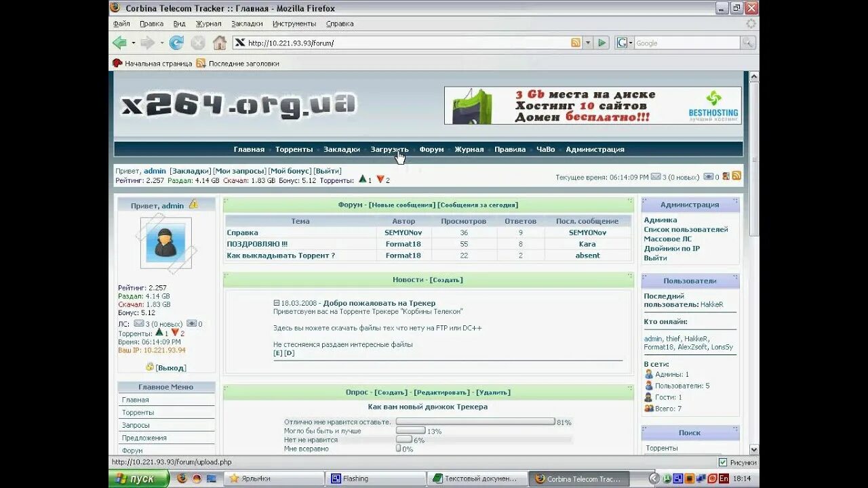Viewport: 868px width, 488px height.
Task: Open the Правка menu
Action: coord(151,24)
